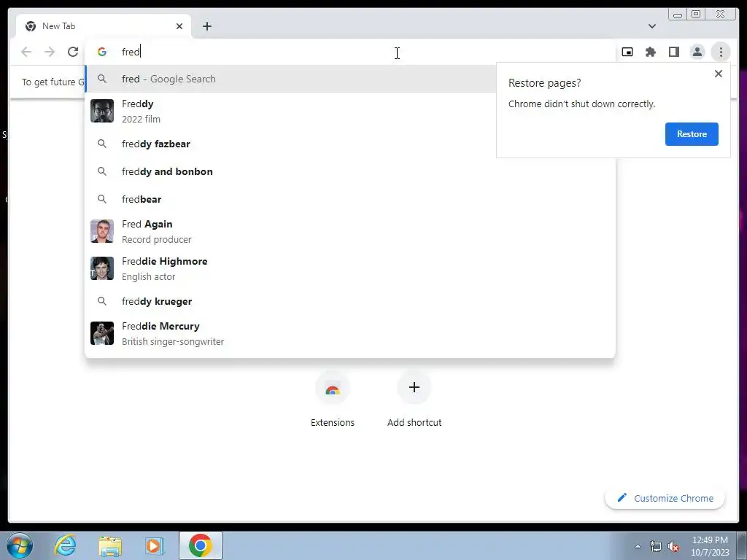Image resolution: width=747 pixels, height=560 pixels.
Task: Open the Windows Start menu orb
Action: pos(19,545)
